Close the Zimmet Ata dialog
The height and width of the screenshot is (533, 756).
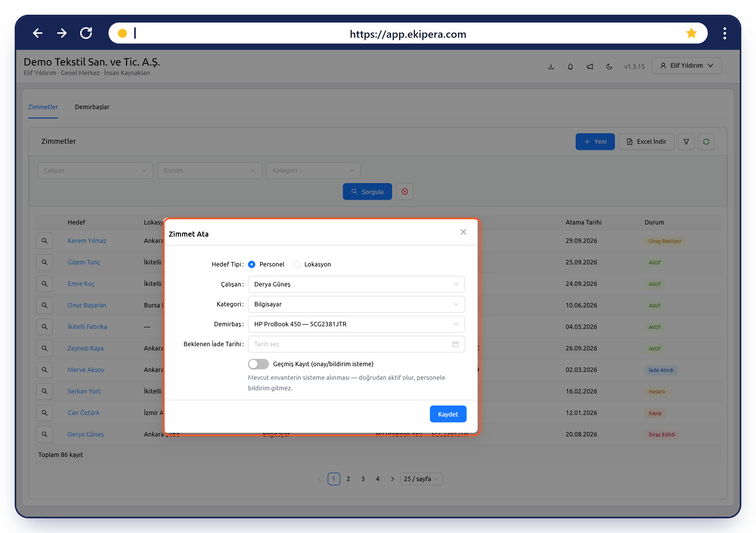[463, 232]
